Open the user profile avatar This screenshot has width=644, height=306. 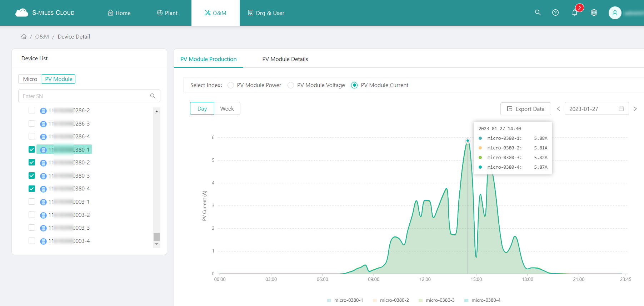[x=615, y=13]
